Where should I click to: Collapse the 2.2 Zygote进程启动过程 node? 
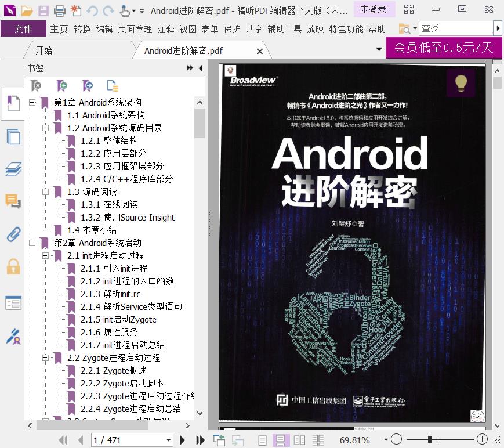(x=46, y=357)
